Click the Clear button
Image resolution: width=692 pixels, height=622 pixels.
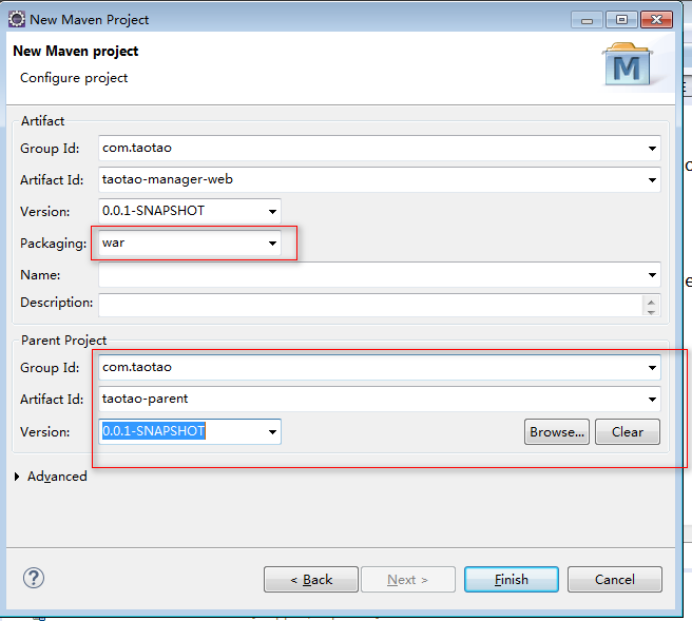click(x=628, y=432)
